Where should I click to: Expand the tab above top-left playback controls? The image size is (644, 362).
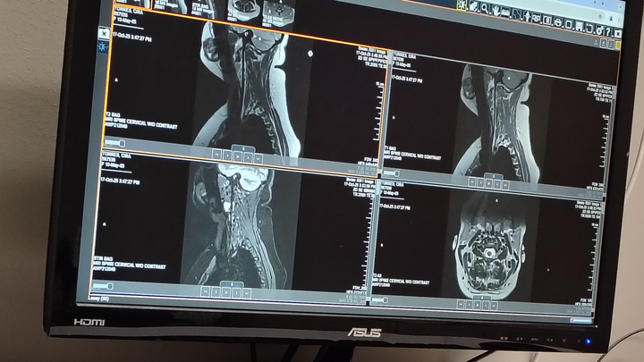click(243, 148)
